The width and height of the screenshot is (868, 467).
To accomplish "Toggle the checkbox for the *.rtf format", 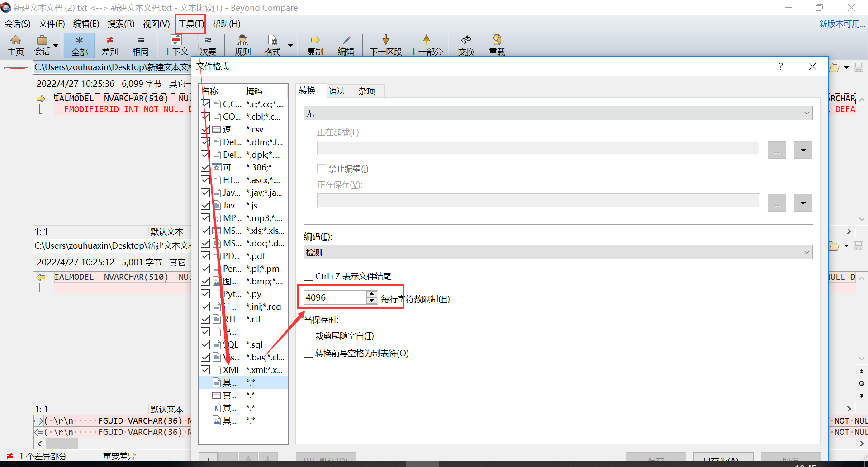I will 205,319.
